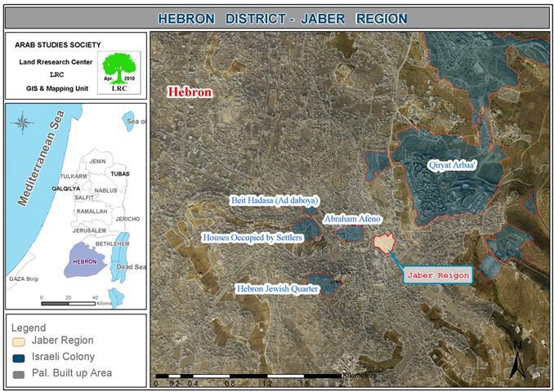This screenshot has height=392, width=554.
Task: Click the main map kilometers scale bar
Action: pos(249,380)
